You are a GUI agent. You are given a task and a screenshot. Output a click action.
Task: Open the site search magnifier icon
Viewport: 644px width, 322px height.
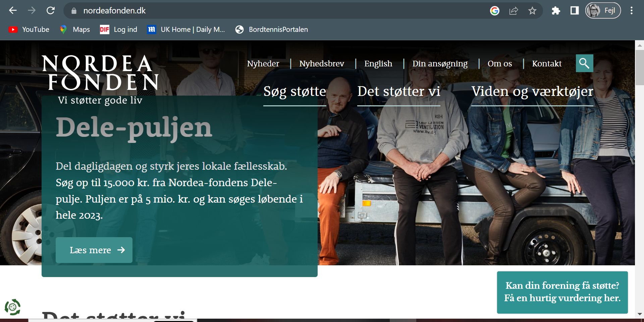[584, 63]
